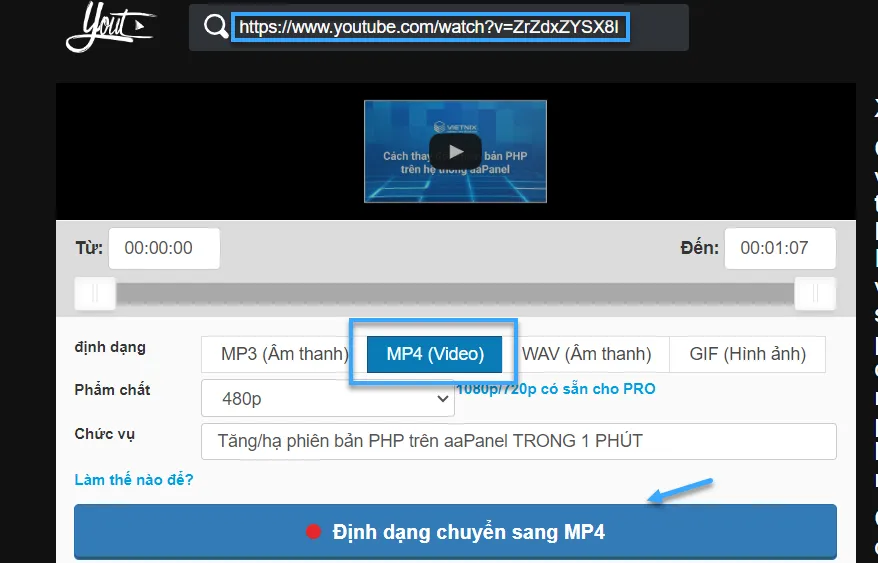
Task: Open the 480p quality dropdown
Action: point(328,399)
